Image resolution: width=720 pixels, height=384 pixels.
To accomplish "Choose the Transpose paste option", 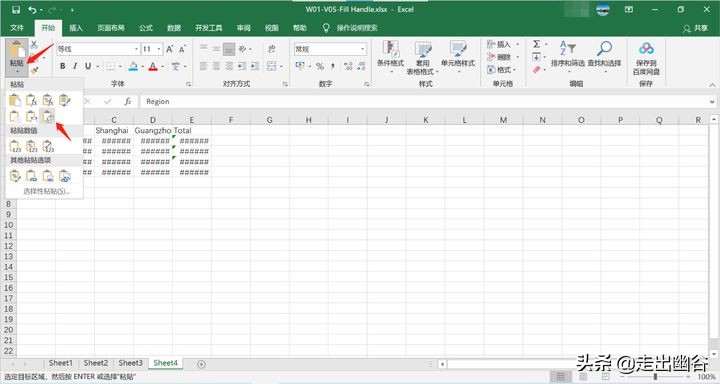I will (x=48, y=116).
